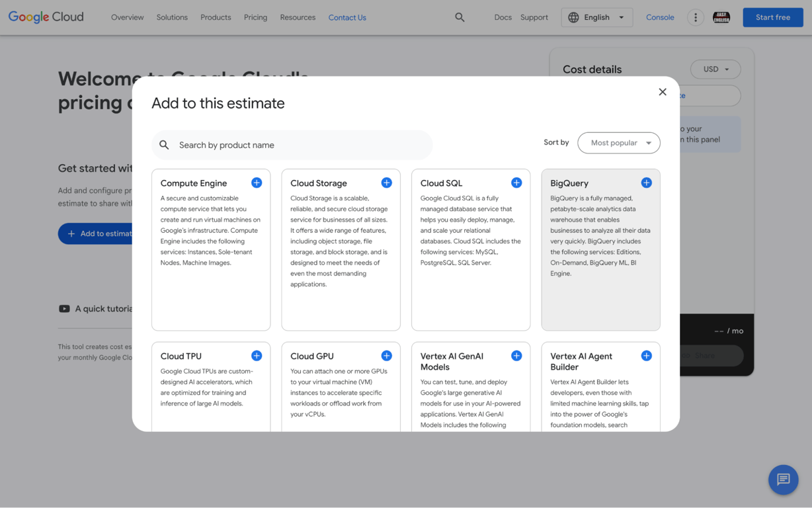Add Cloud Storage with plus icon

click(x=387, y=183)
